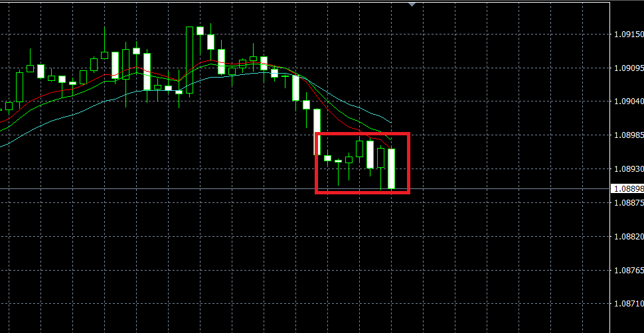
Task: Click the tallest hollow bullish candle body
Action: pyautogui.click(x=189, y=60)
